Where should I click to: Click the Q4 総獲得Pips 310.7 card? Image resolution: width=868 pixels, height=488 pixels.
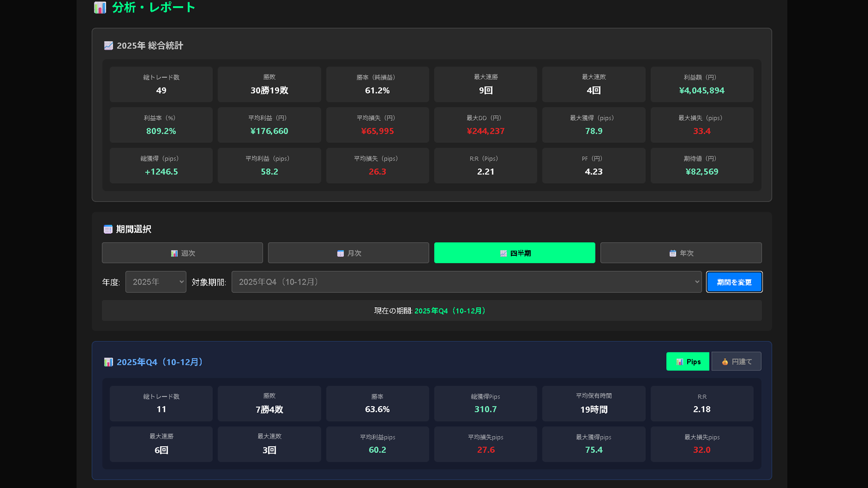[485, 403]
